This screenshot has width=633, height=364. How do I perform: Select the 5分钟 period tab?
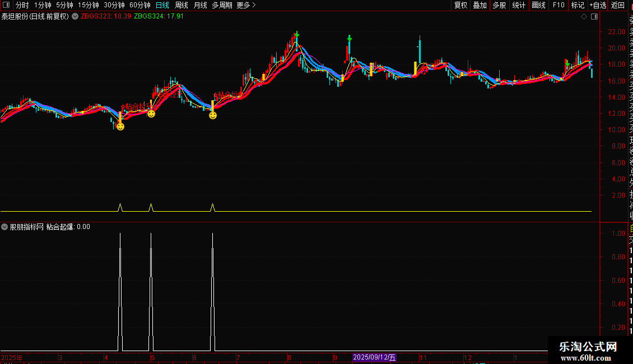[64, 5]
